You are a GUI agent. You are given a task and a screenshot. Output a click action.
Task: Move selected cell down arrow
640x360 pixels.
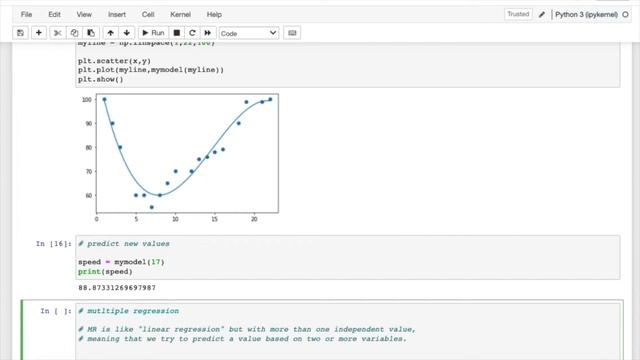coord(127,33)
